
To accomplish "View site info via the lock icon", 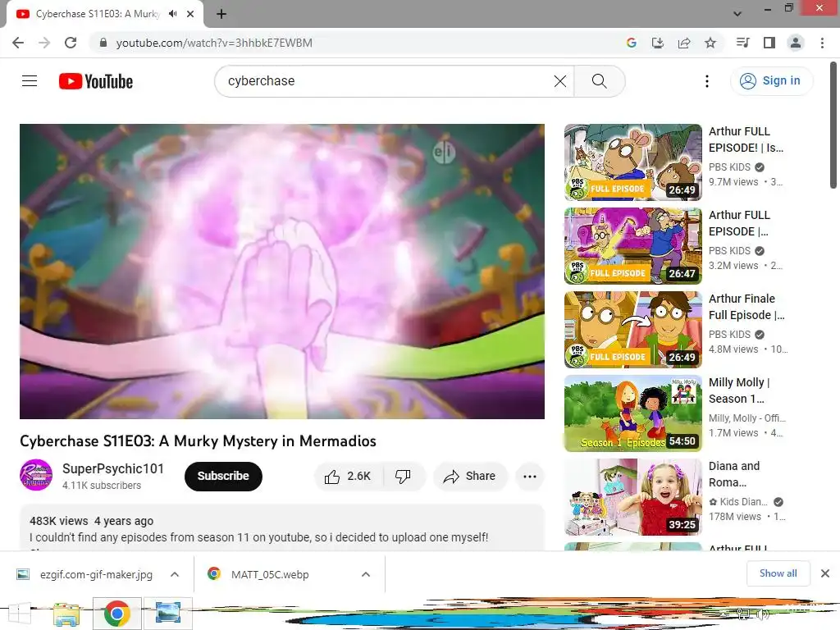I will click(x=103, y=43).
